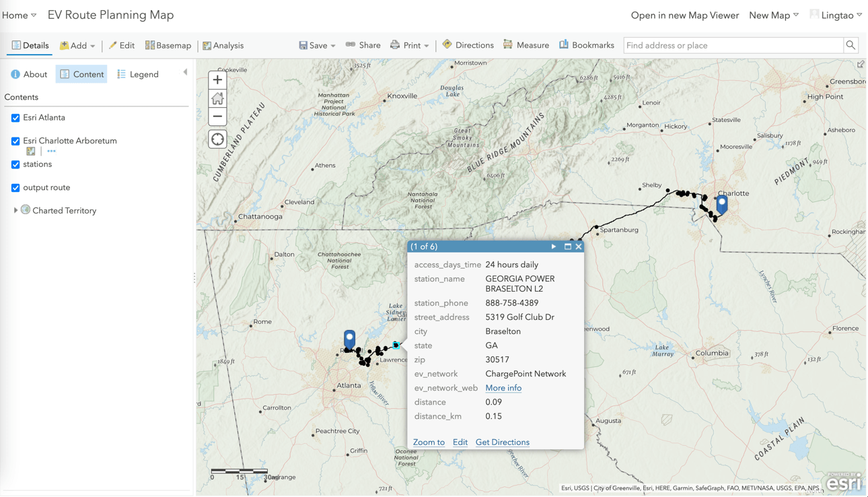
Task: Open the Bookmarks tool
Action: pos(586,45)
